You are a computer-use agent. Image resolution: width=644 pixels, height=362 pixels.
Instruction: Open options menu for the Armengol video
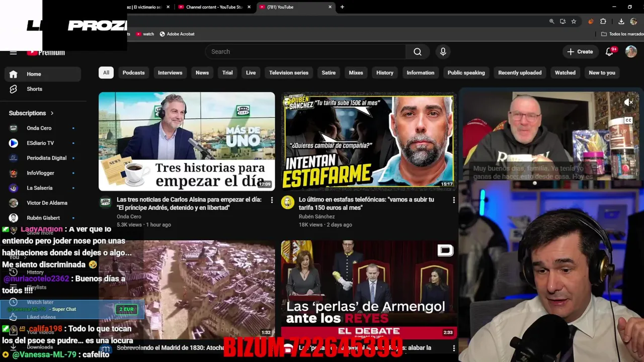point(454,348)
